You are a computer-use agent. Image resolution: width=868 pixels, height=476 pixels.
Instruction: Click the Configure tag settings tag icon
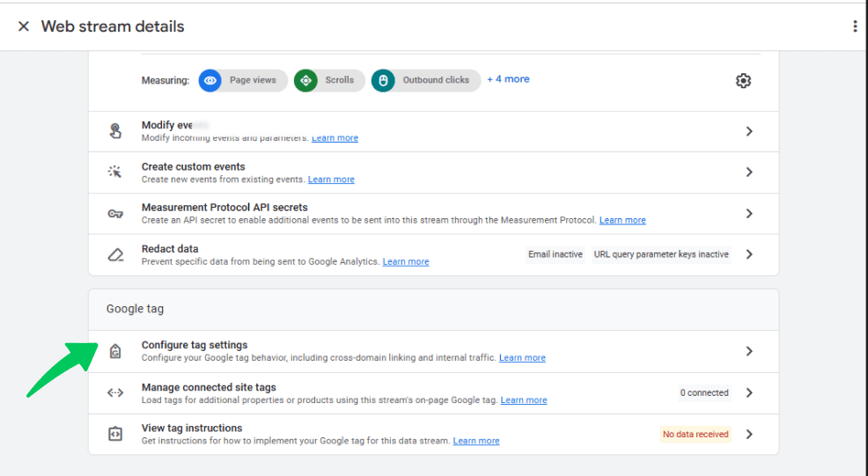(x=115, y=351)
